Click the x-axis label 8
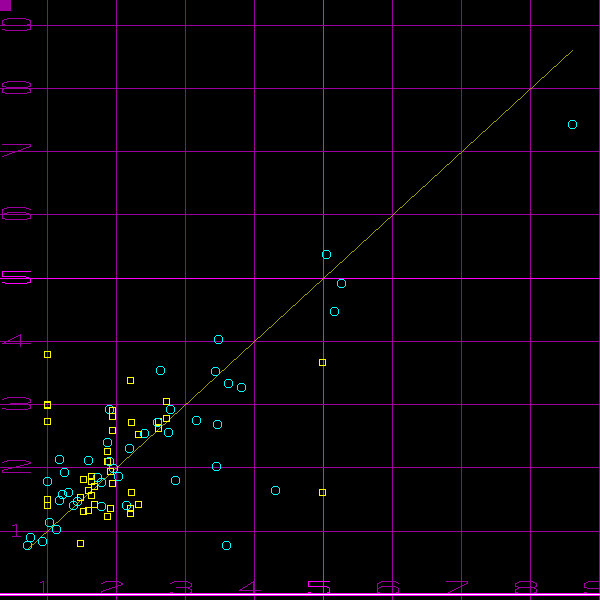600x600 pixels. click(525, 587)
